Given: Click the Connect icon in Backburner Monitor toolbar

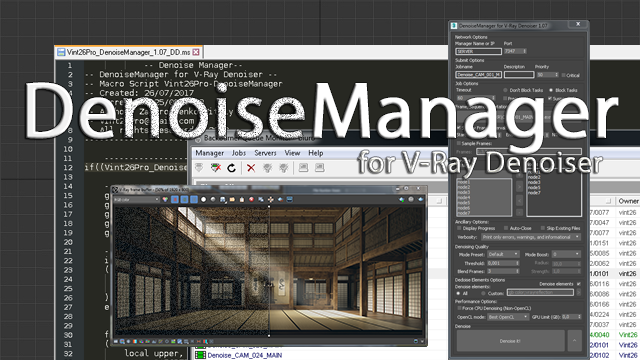Looking at the screenshot, I should 199,168.
